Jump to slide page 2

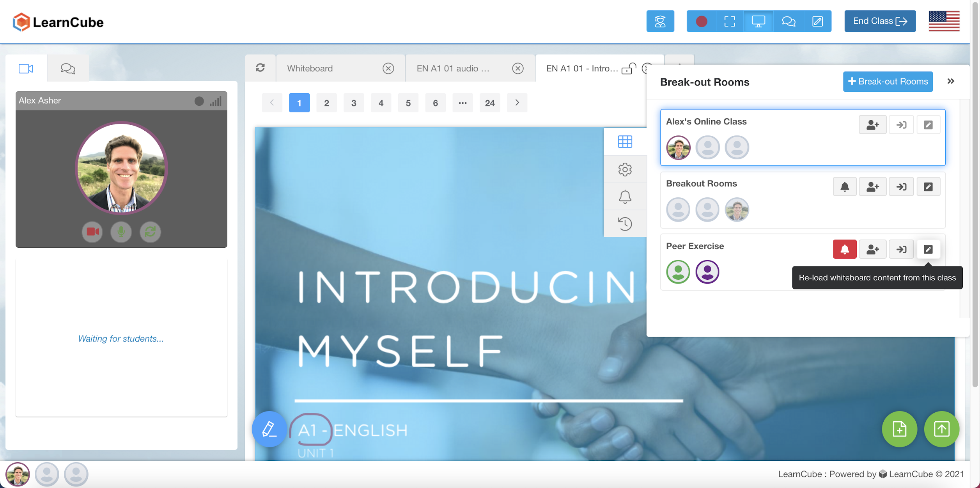click(x=326, y=103)
